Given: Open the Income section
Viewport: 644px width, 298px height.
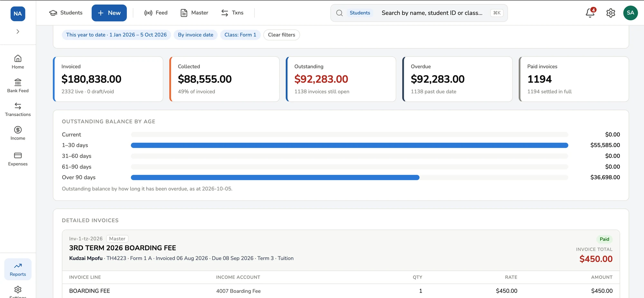Looking at the screenshot, I should pyautogui.click(x=18, y=133).
